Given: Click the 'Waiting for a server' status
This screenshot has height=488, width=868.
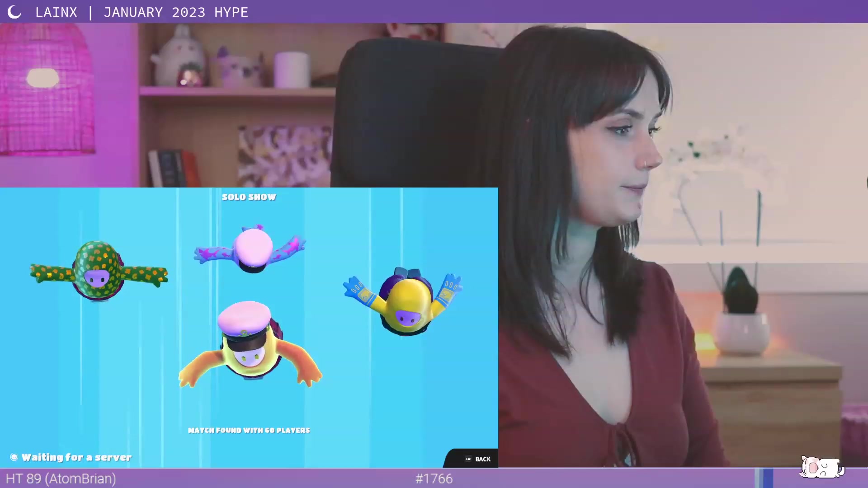Looking at the screenshot, I should point(76,457).
